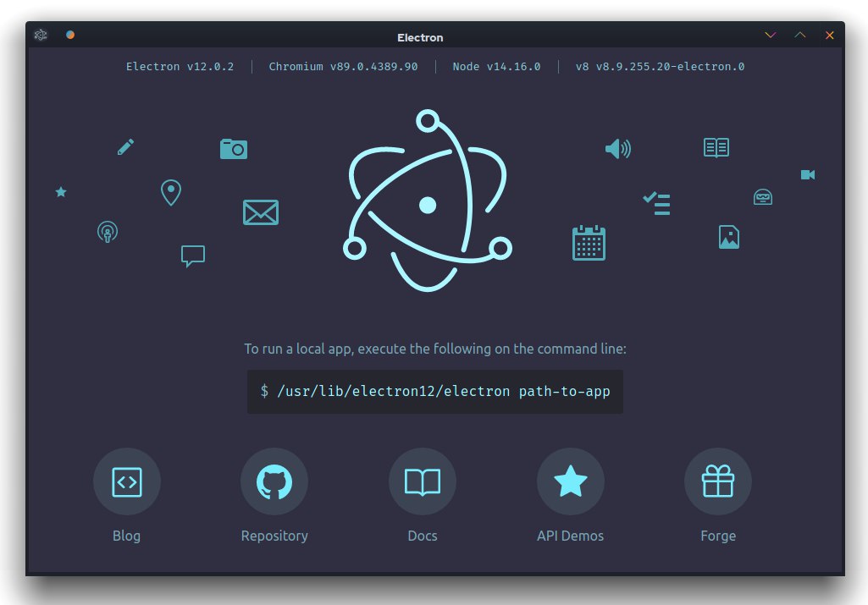Image resolution: width=868 pixels, height=605 pixels.
Task: Open the Blog code icon link
Action: pos(127,481)
